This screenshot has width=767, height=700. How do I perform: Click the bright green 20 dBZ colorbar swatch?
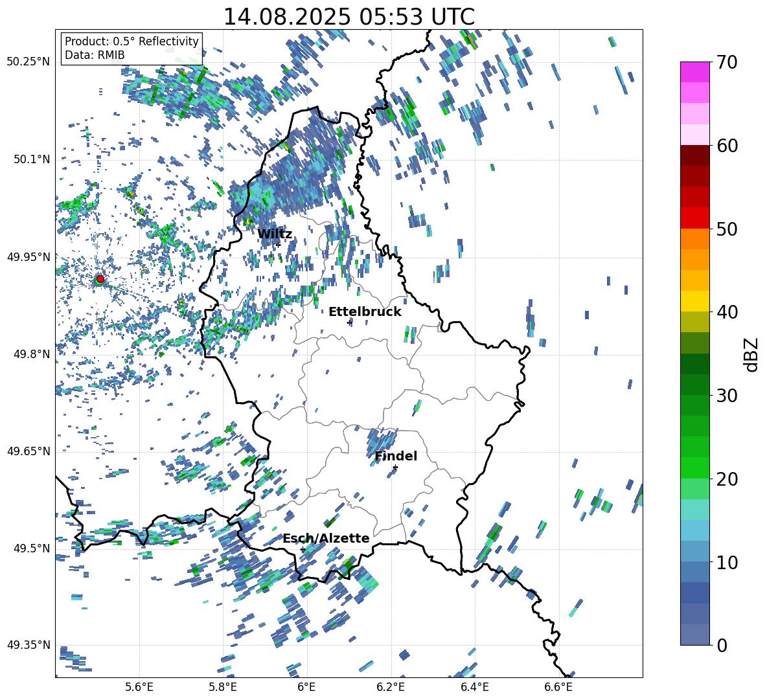[695, 468]
